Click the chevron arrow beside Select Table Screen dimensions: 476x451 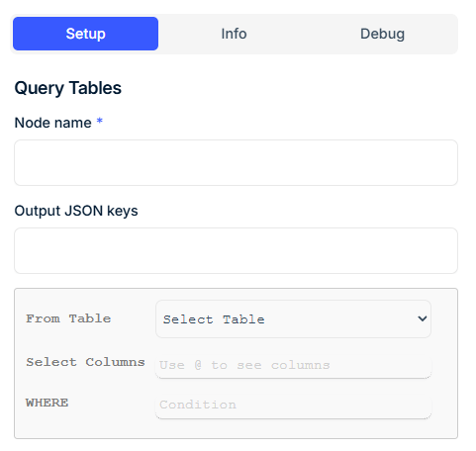pos(423,318)
